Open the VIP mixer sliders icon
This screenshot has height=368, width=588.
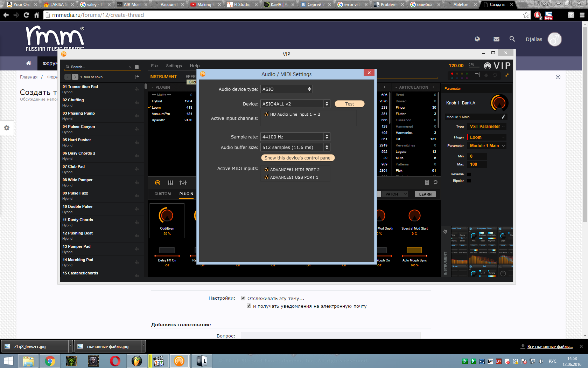(183, 183)
